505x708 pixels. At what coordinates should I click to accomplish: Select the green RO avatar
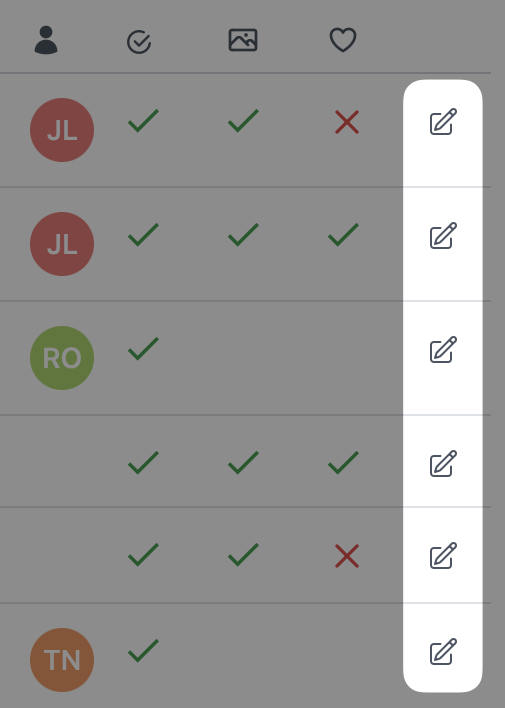(x=62, y=358)
